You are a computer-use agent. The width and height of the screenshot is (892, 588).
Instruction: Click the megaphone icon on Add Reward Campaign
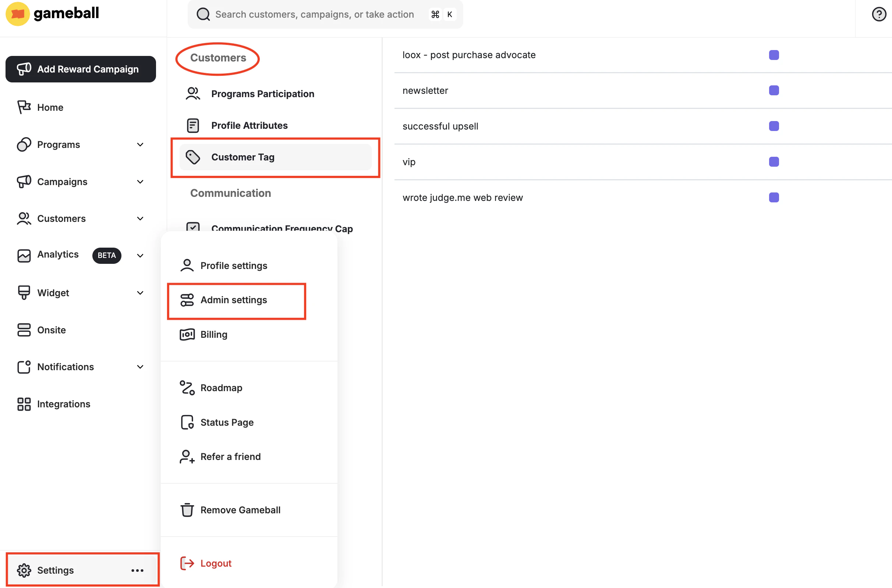[24, 69]
